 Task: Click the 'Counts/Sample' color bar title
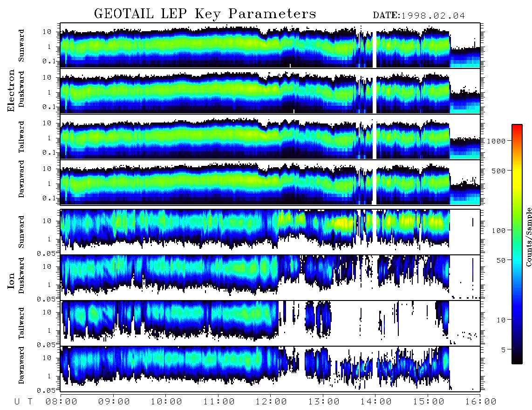click(528, 237)
